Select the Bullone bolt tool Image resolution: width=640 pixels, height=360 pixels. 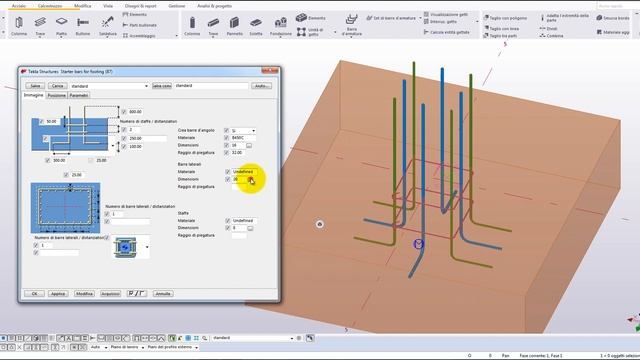83,26
